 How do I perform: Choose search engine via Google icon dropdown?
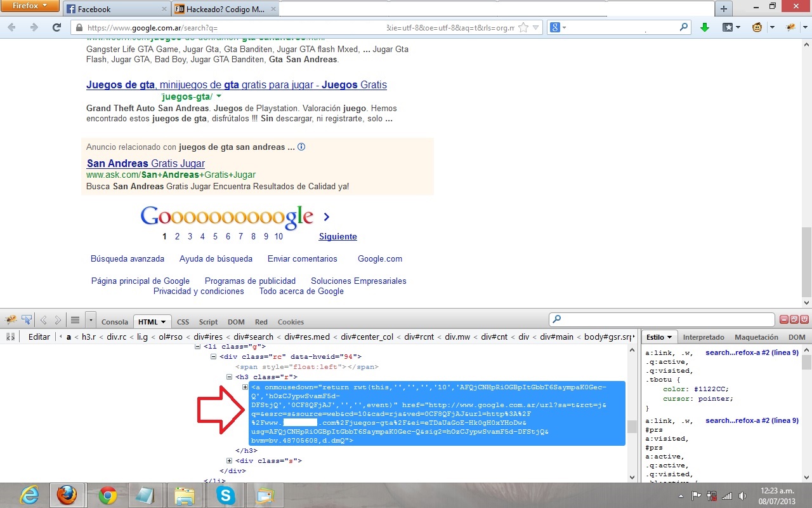click(558, 27)
